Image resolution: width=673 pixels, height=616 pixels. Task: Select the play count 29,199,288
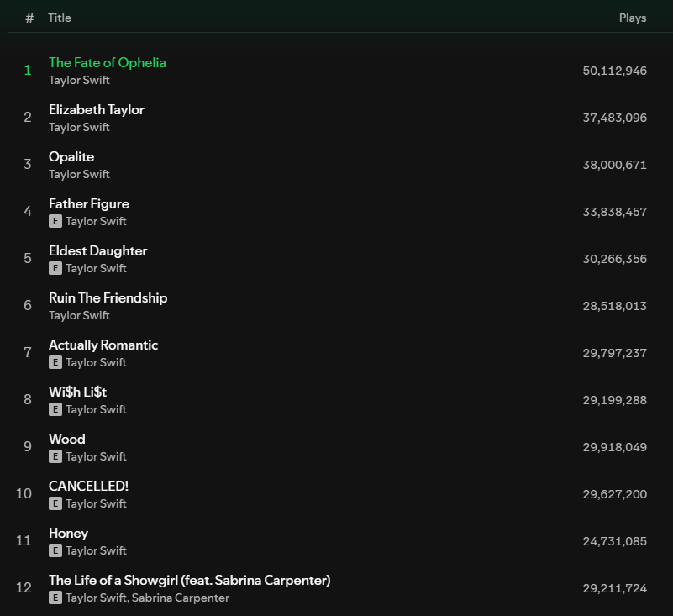[x=615, y=400]
